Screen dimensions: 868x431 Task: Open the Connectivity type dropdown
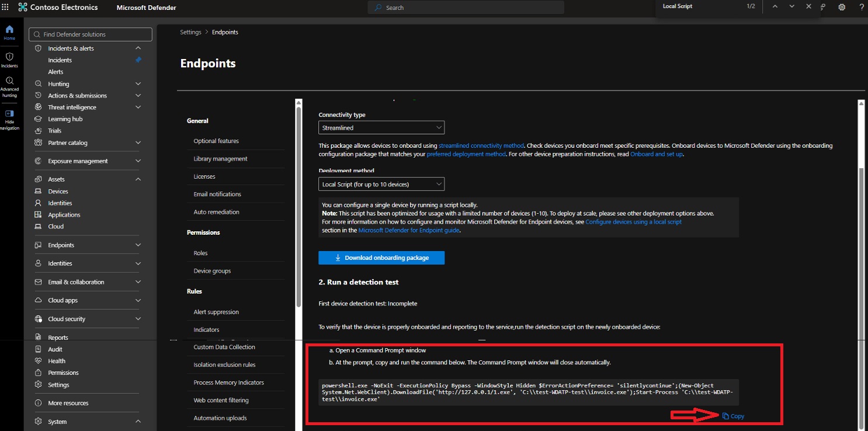coord(381,127)
